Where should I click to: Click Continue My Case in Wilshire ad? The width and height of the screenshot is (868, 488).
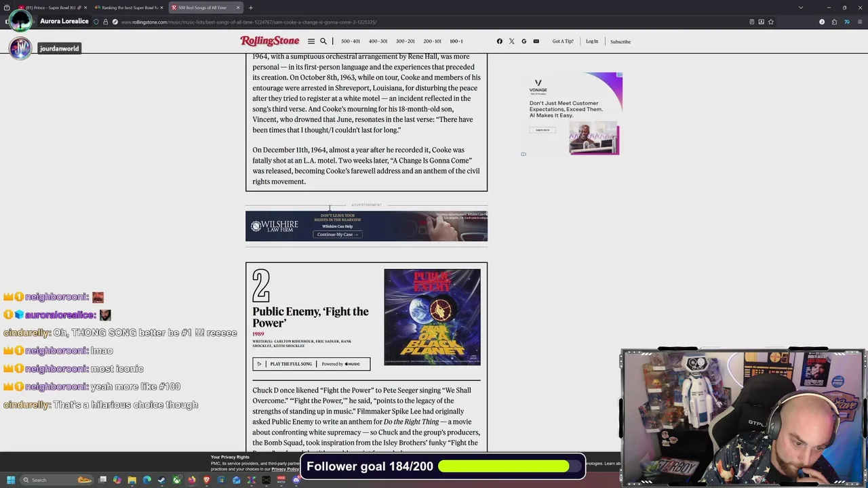pyautogui.click(x=337, y=235)
